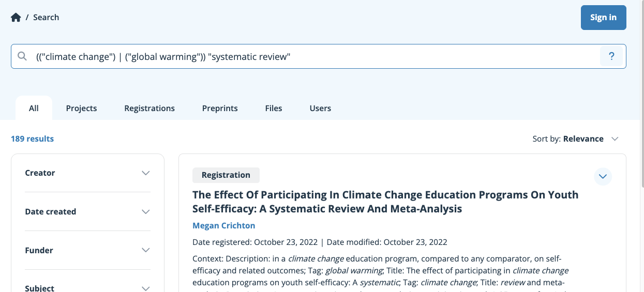Image resolution: width=644 pixels, height=292 pixels.
Task: Click the Search breadcrumb text
Action: coord(46,18)
